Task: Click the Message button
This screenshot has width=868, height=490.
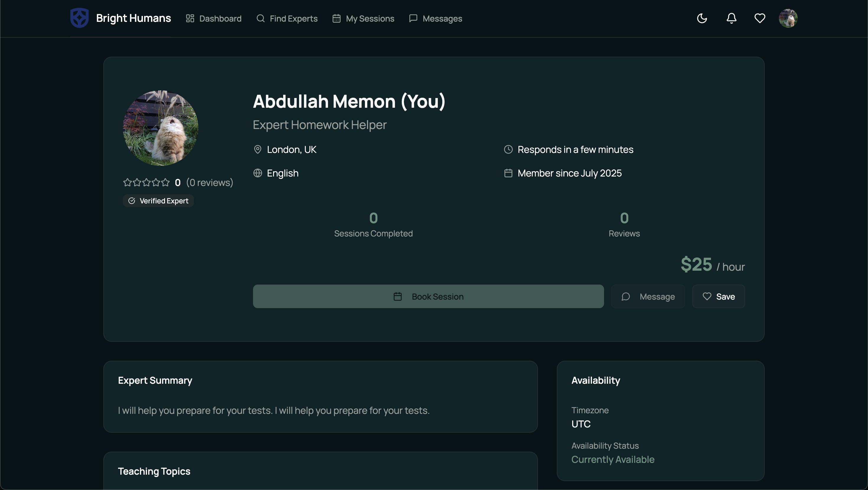Action: [x=648, y=297]
